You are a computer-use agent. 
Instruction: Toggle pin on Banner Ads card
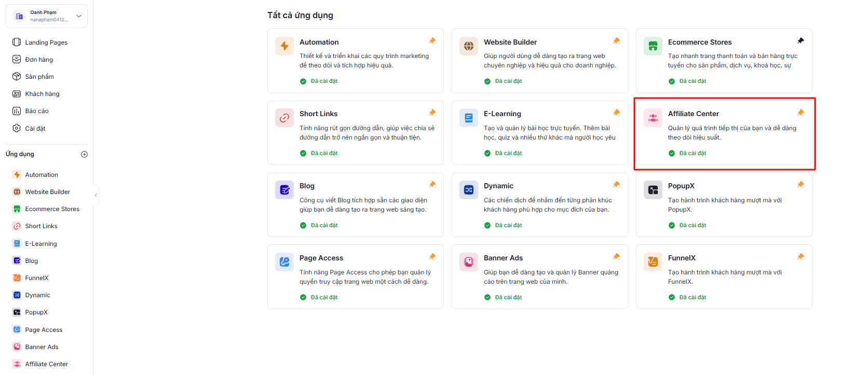616,256
